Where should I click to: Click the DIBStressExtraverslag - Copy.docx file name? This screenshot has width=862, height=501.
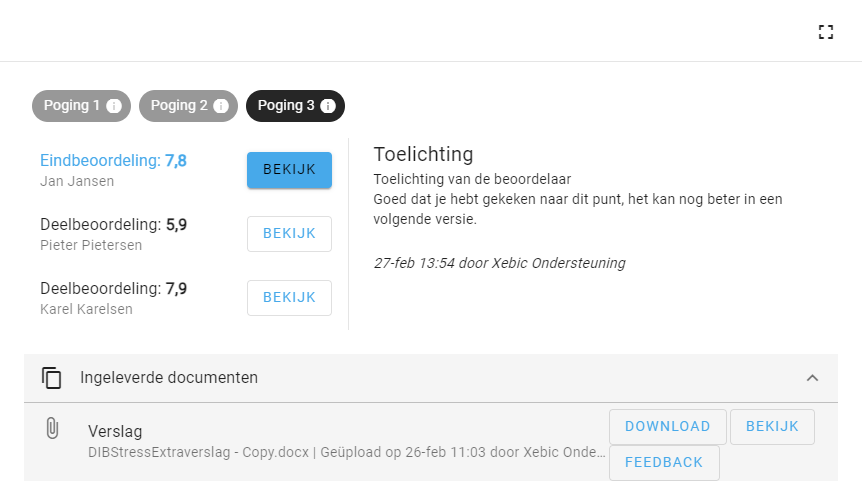[198, 452]
